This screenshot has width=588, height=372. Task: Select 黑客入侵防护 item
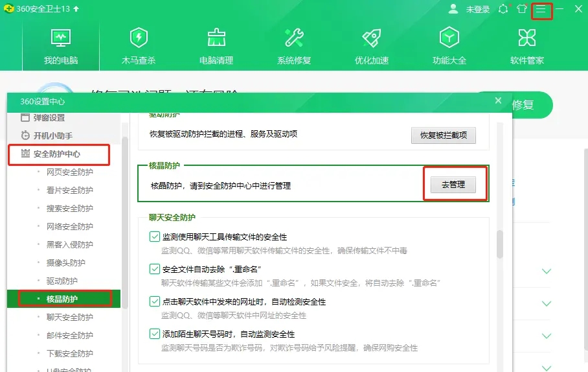click(x=70, y=245)
